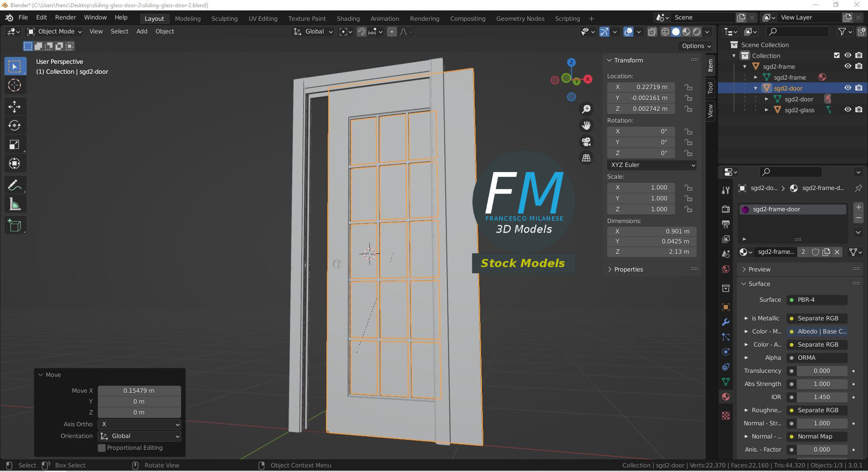868x472 pixels.
Task: Select the Add Cube tool
Action: pos(14,225)
